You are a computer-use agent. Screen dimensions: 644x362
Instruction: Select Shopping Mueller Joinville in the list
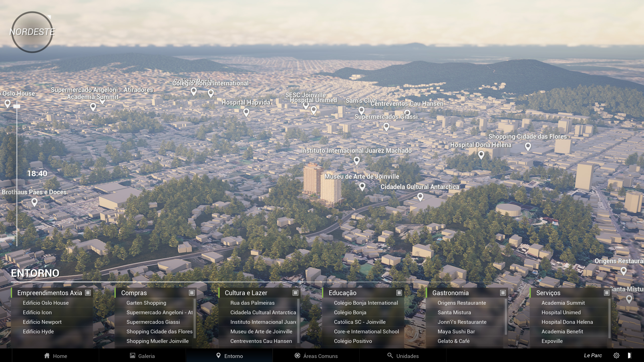point(154,341)
